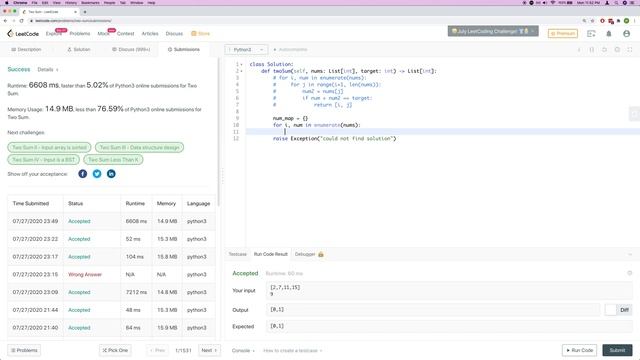Image resolution: width=640 pixels, height=360 pixels.
Task: Toggle the Autocomplete option
Action: coord(290,49)
